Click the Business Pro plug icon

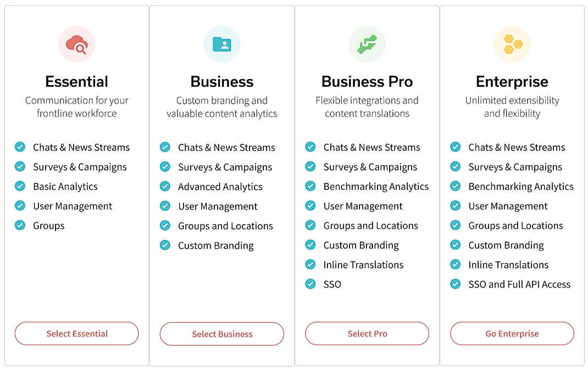pos(367,44)
